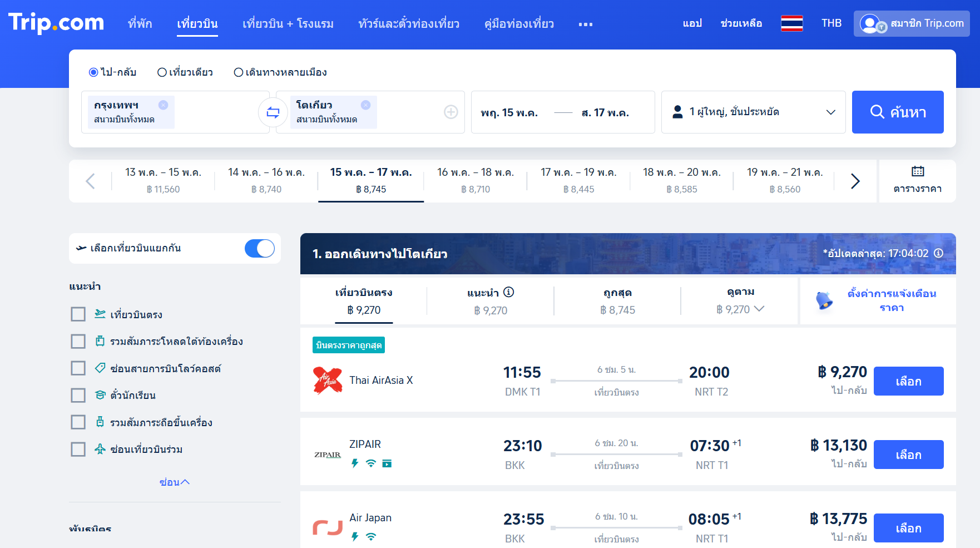The width and height of the screenshot is (980, 548).
Task: Clear the กรุงเทพฯ origin chip
Action: [163, 105]
